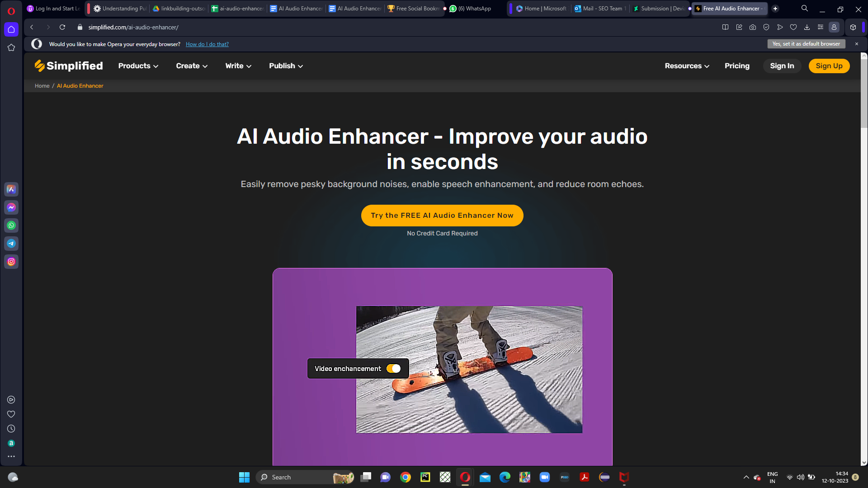Open Pinboards heart icon in sidebar
The width and height of the screenshot is (868, 488).
[11, 414]
